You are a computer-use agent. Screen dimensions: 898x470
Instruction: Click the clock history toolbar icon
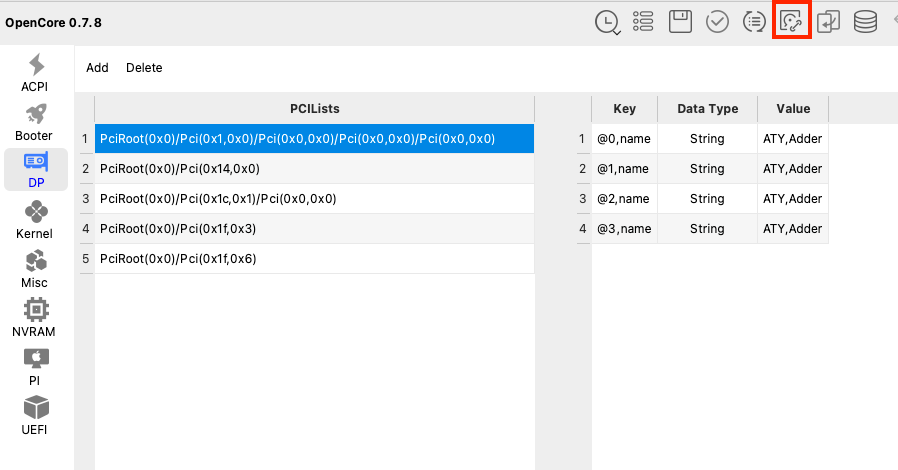(607, 22)
